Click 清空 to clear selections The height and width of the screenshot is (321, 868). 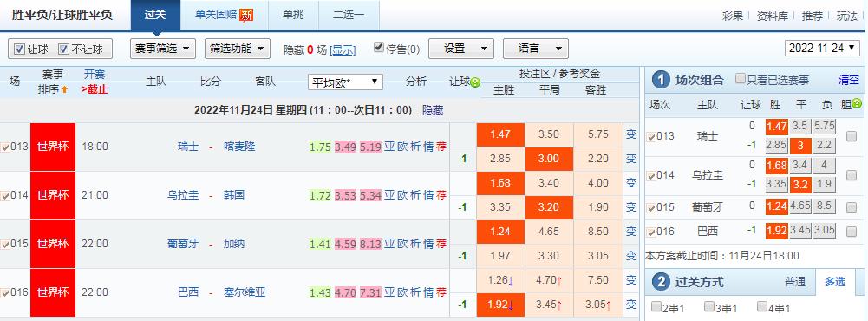849,80
